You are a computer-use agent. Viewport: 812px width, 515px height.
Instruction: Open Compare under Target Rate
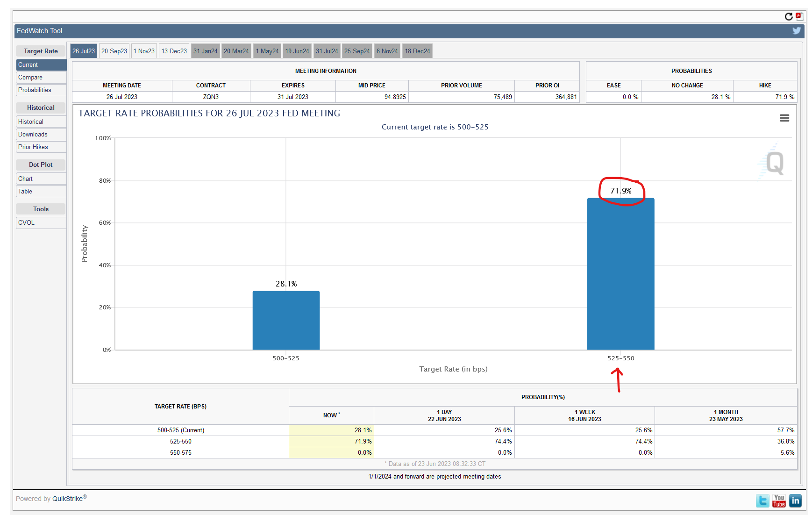point(30,78)
